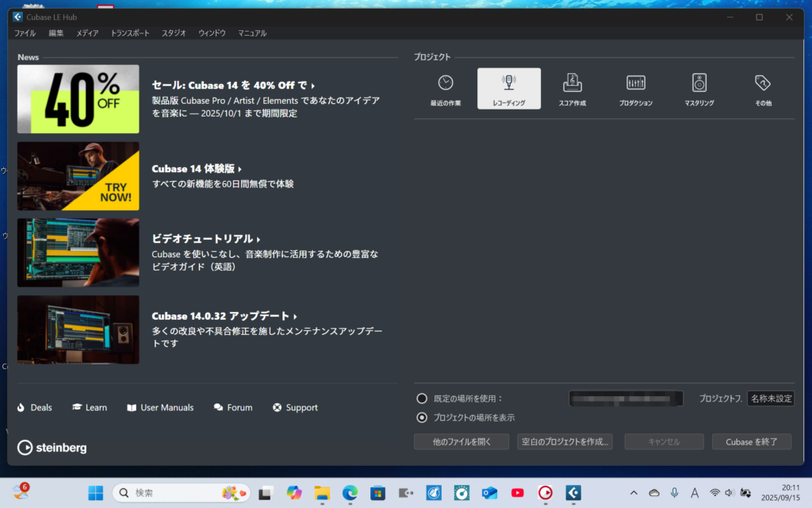812x508 pixels.
Task: Select プロジェクトの場所を表示 radio option
Action: point(422,418)
